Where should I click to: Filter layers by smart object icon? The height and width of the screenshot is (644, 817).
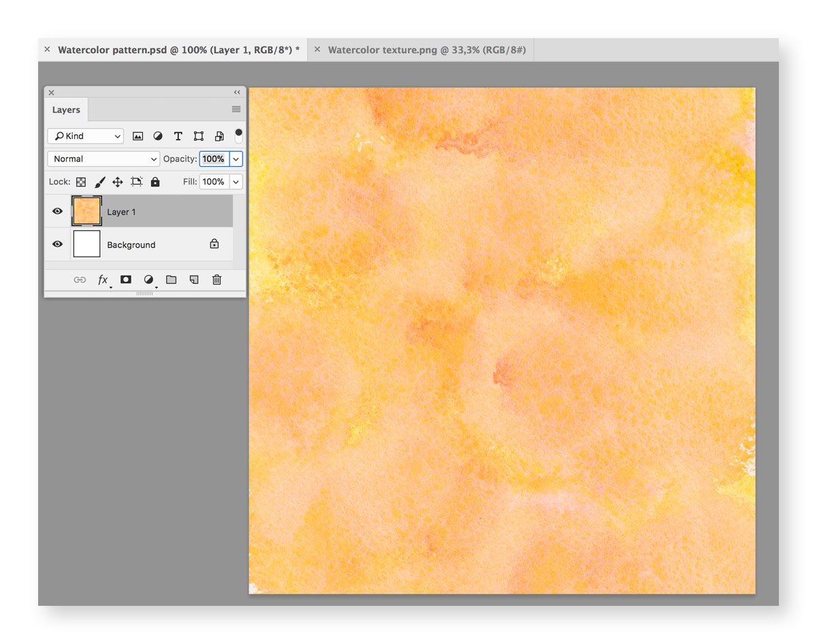coord(219,136)
